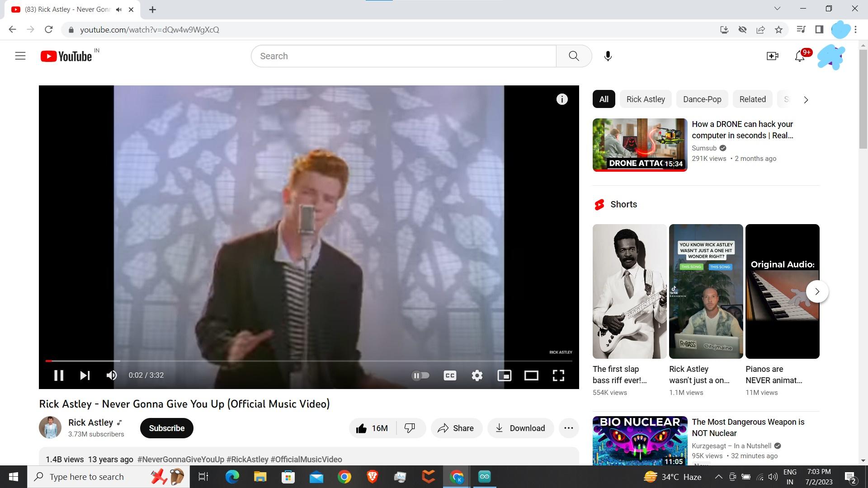Open Rick Astley channel avatar

pos(50,428)
